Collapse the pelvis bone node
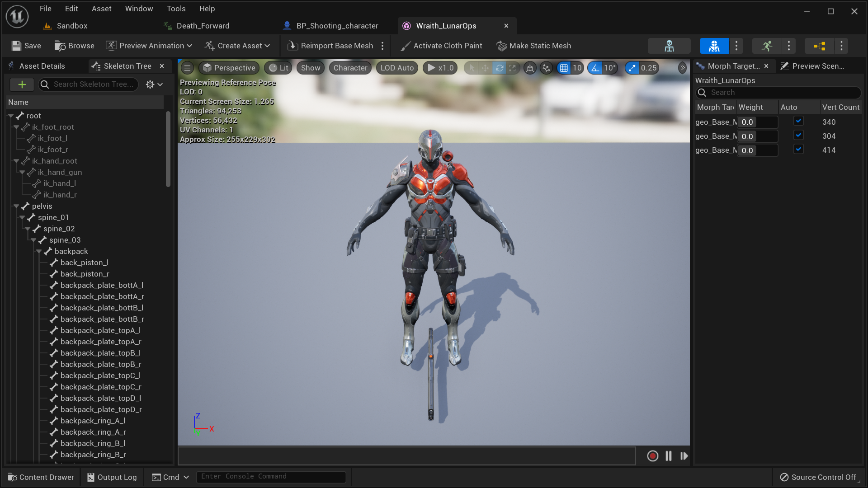Viewport: 868px width, 488px height. point(16,206)
